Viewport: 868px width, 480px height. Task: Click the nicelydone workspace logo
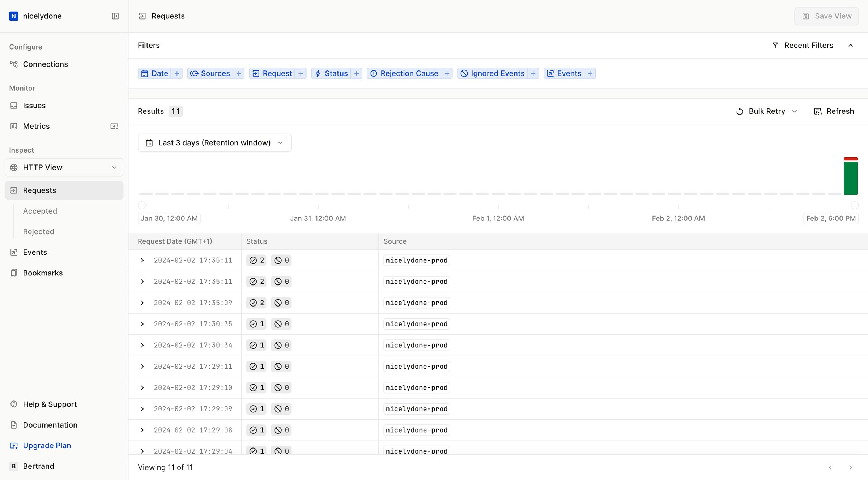coord(14,16)
